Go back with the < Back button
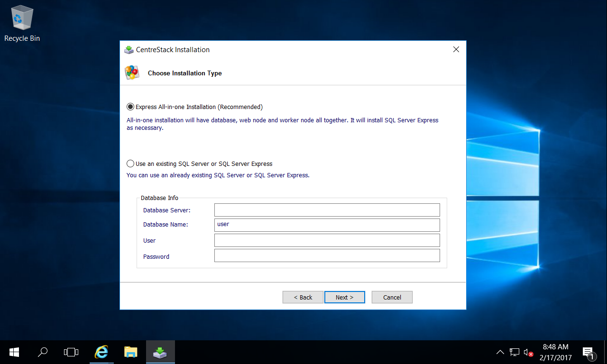The height and width of the screenshot is (364, 607). coord(303,297)
